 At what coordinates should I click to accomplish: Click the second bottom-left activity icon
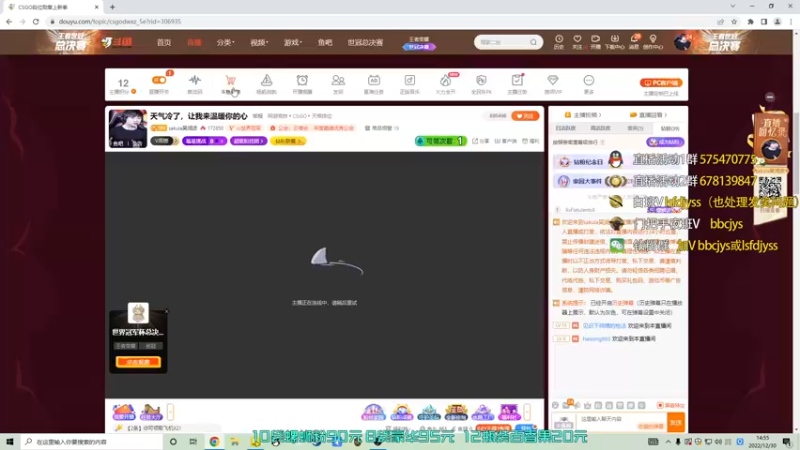coord(151,412)
